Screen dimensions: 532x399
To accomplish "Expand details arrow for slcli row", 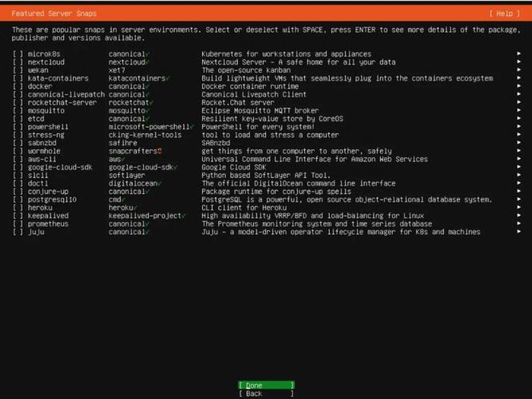I will click(519, 175).
